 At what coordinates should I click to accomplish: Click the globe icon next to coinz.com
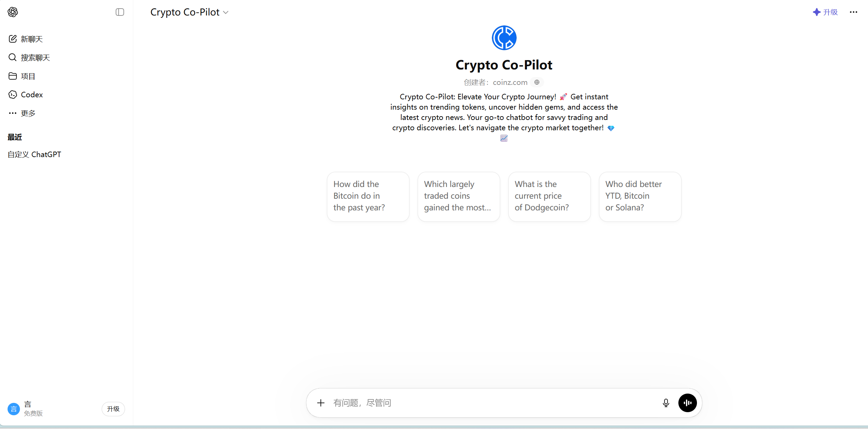click(x=537, y=82)
